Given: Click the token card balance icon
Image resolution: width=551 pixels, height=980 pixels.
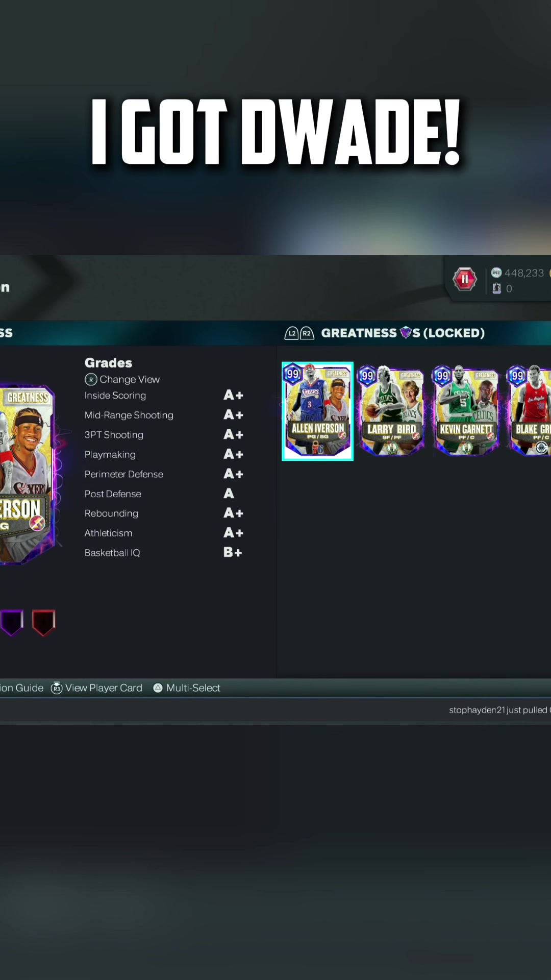Looking at the screenshot, I should [496, 288].
